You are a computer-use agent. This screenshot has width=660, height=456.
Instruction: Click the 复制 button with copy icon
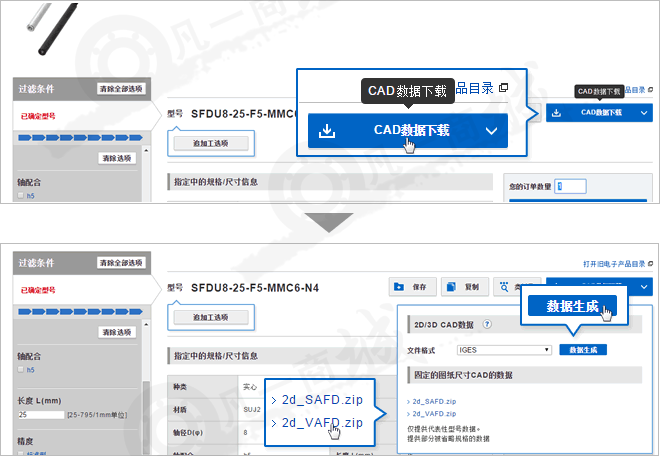tap(463, 286)
